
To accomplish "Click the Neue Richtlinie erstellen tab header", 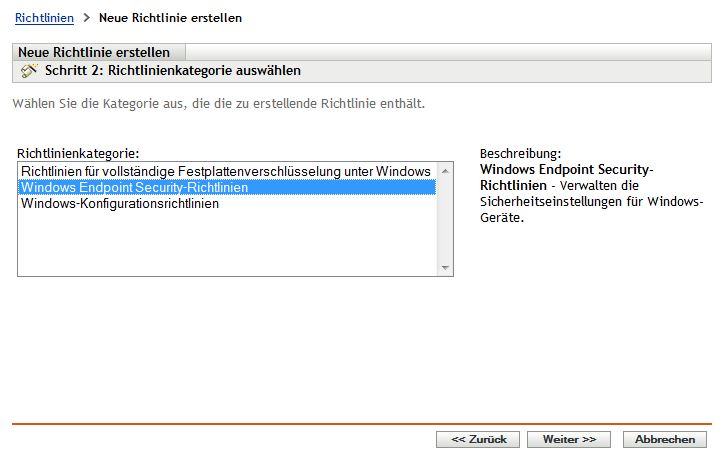I will 99,52.
